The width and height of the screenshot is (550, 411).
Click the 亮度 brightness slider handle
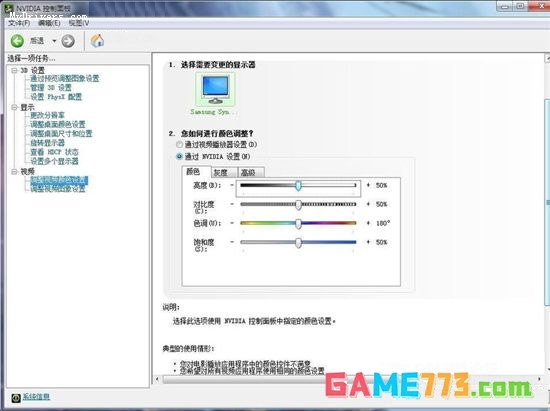point(298,186)
